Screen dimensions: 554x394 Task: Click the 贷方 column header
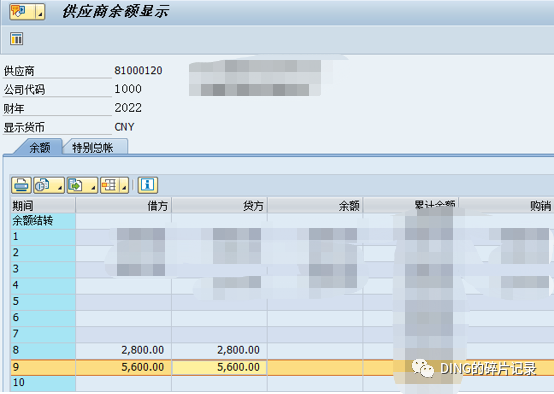219,205
